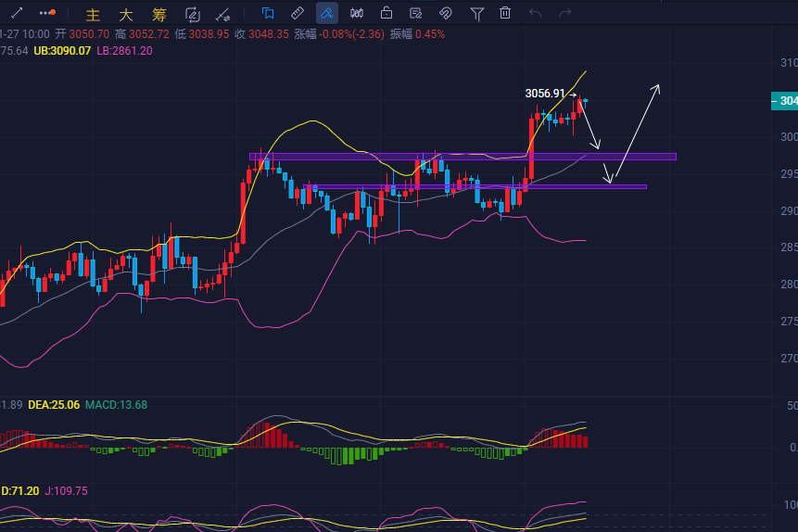Click the redo arrow
The height and width of the screenshot is (532, 798).
[x=564, y=13]
